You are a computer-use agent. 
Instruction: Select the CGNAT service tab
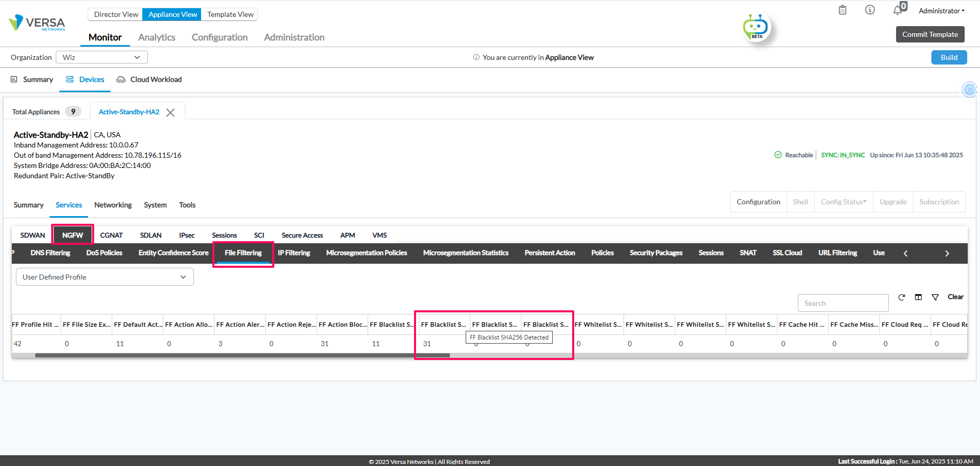click(112, 235)
